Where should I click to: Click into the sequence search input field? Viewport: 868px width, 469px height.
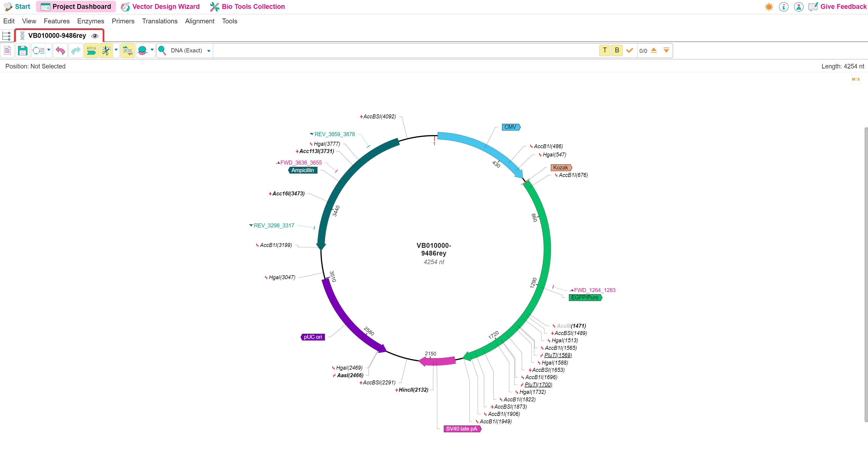click(404, 50)
